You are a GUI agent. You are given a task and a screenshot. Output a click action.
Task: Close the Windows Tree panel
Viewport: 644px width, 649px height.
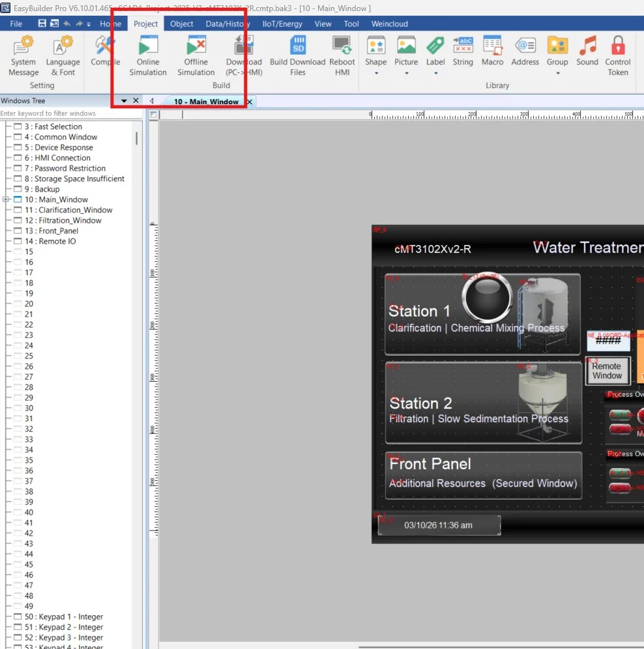click(136, 100)
